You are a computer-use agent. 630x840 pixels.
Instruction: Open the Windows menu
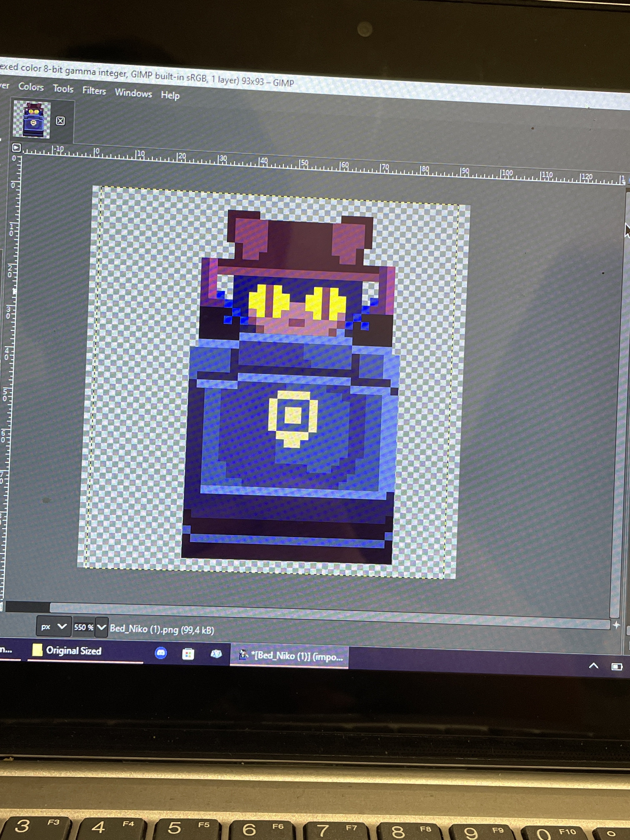point(133,93)
